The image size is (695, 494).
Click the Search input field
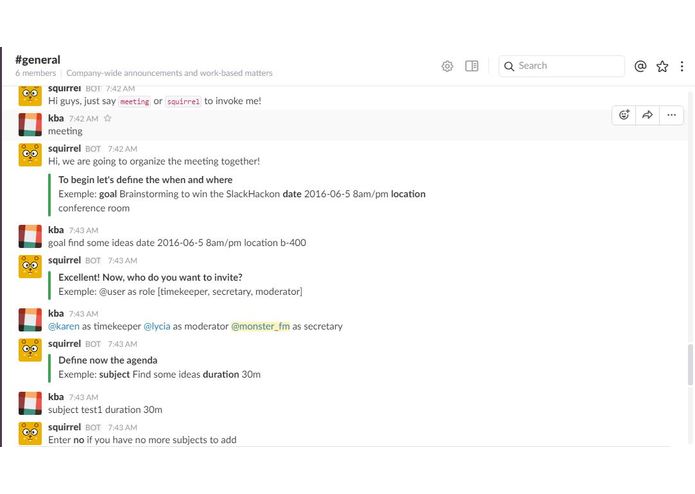point(562,66)
